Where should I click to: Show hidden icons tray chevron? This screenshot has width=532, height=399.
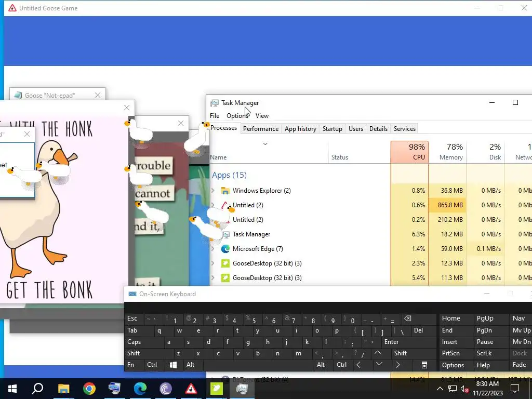point(440,389)
